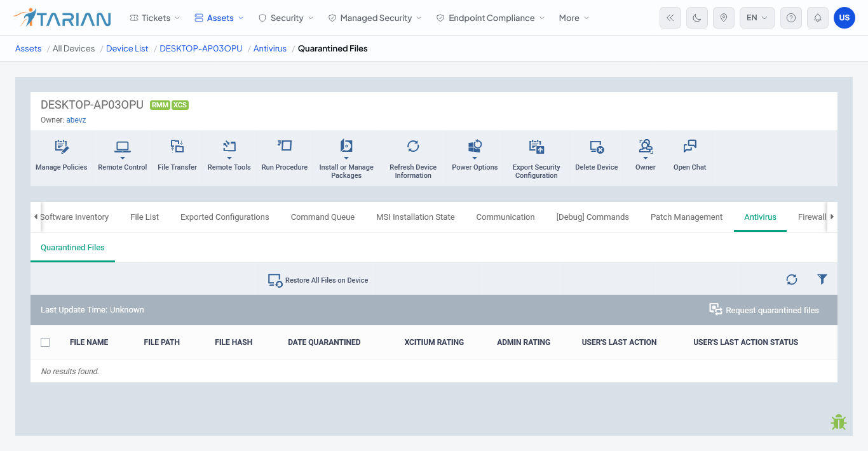The width and height of the screenshot is (868, 451).
Task: Refresh the quarantined files list
Action: 792,279
